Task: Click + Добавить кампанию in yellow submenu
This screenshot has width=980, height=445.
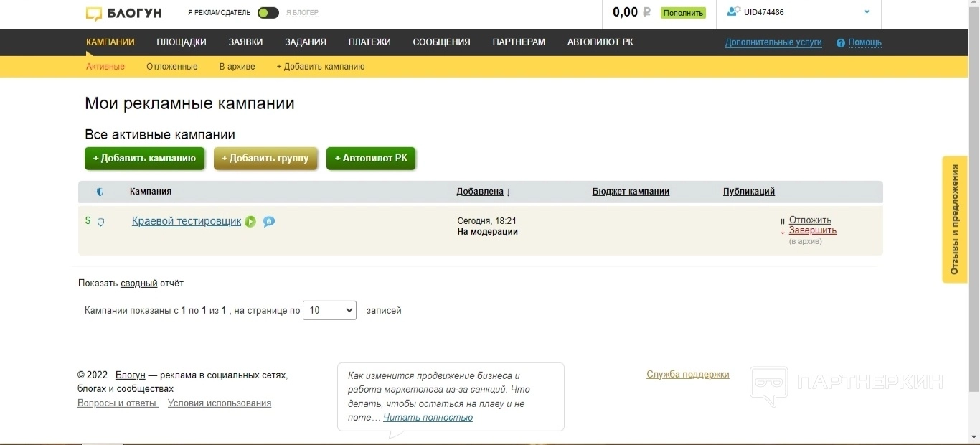Action: click(321, 67)
